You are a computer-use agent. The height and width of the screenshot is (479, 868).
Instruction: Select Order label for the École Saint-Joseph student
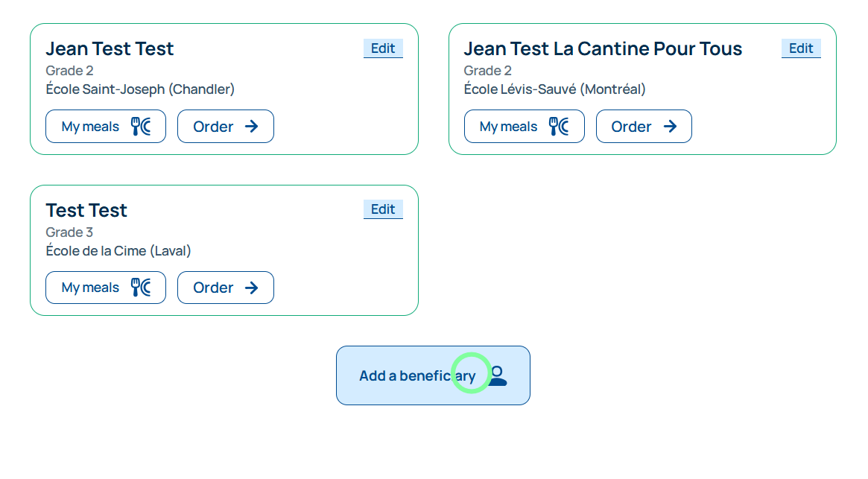point(213,127)
